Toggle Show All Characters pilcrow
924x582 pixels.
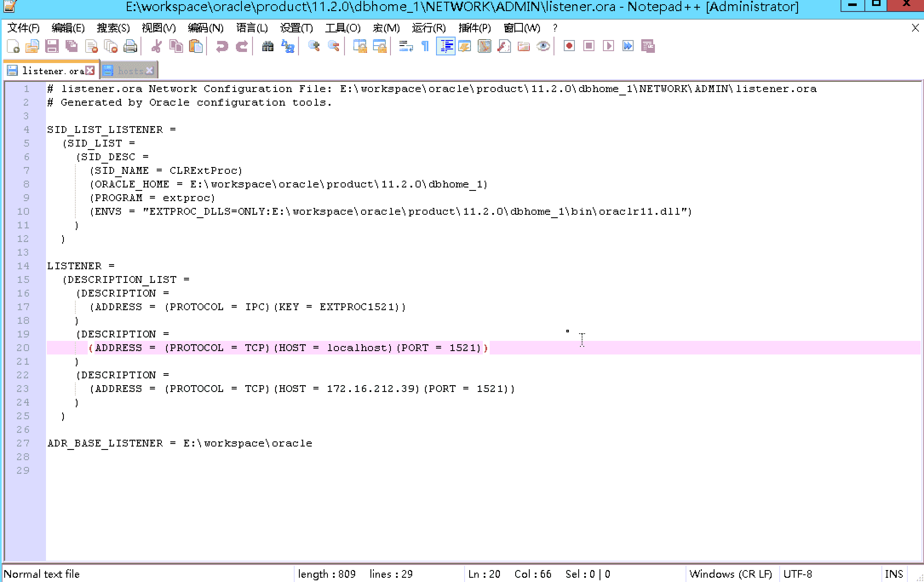click(x=425, y=46)
